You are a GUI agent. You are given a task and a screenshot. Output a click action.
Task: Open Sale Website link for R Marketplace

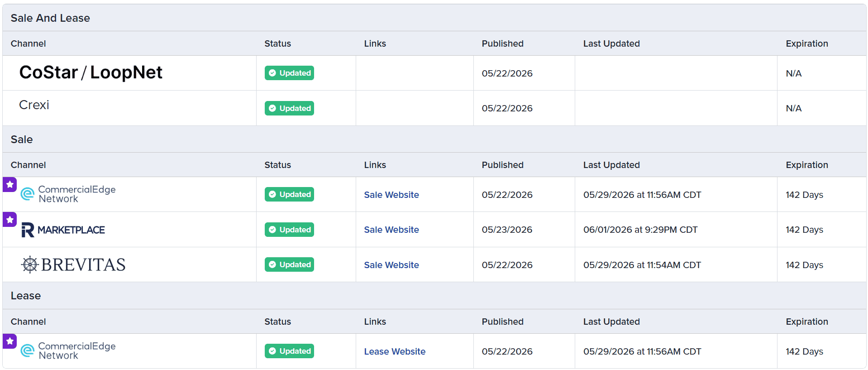(391, 230)
